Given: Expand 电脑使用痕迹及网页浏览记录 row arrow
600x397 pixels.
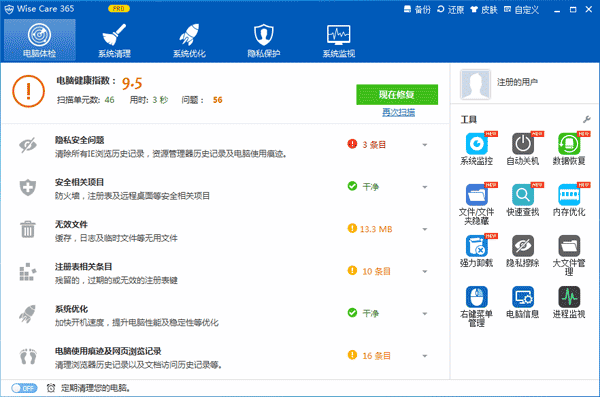Looking at the screenshot, I should [x=425, y=356].
